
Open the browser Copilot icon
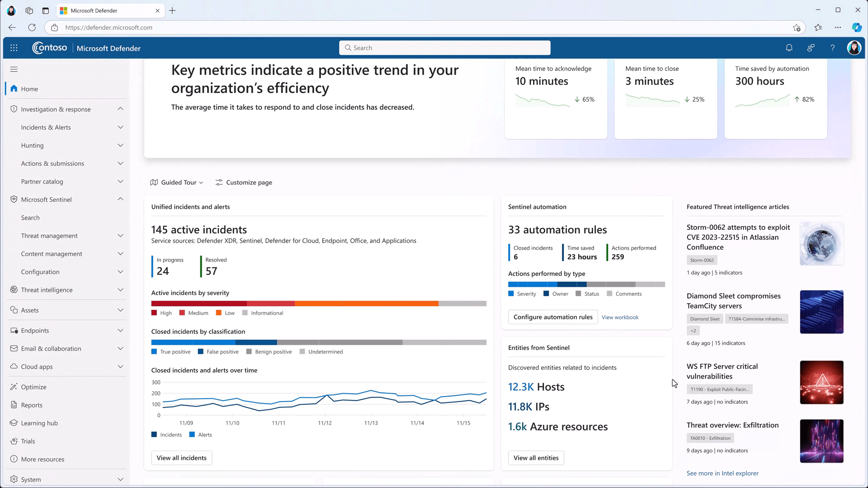click(x=857, y=28)
